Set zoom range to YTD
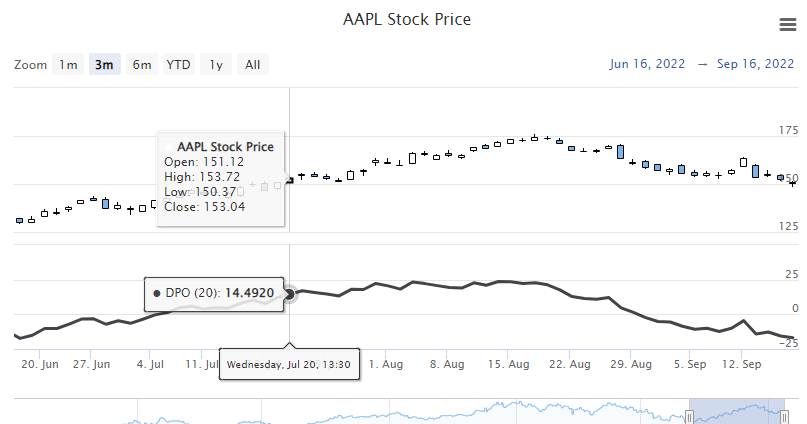 pos(179,65)
